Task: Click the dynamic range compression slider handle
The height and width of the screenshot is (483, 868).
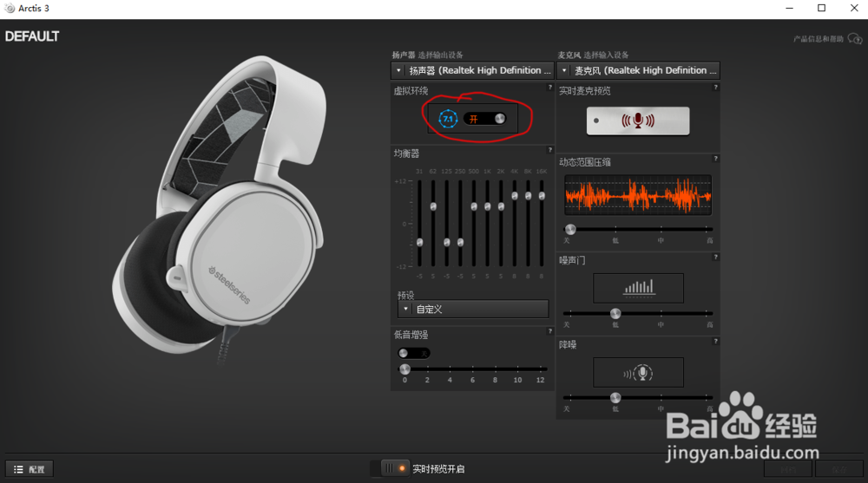Action: (570, 229)
